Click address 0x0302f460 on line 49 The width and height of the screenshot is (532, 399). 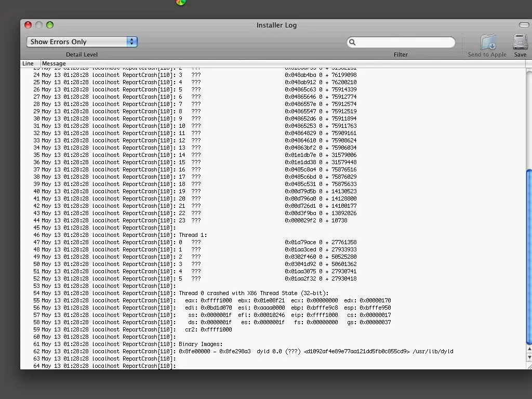tap(300, 257)
